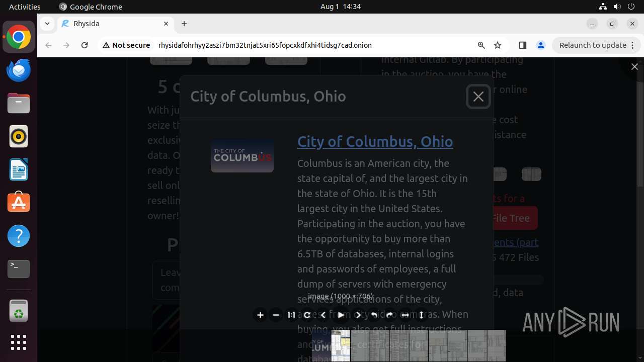Go to previous image in viewer
The image size is (644, 362).
pos(323,315)
